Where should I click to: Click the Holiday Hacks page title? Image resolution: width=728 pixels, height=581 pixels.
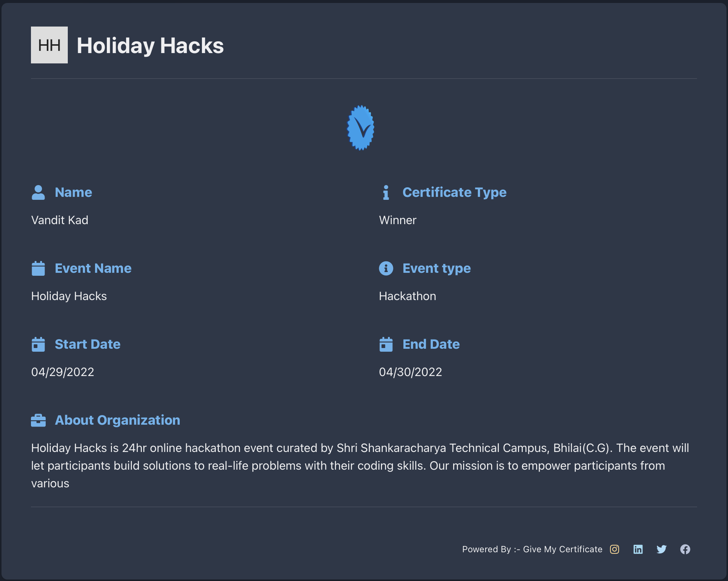(x=150, y=46)
